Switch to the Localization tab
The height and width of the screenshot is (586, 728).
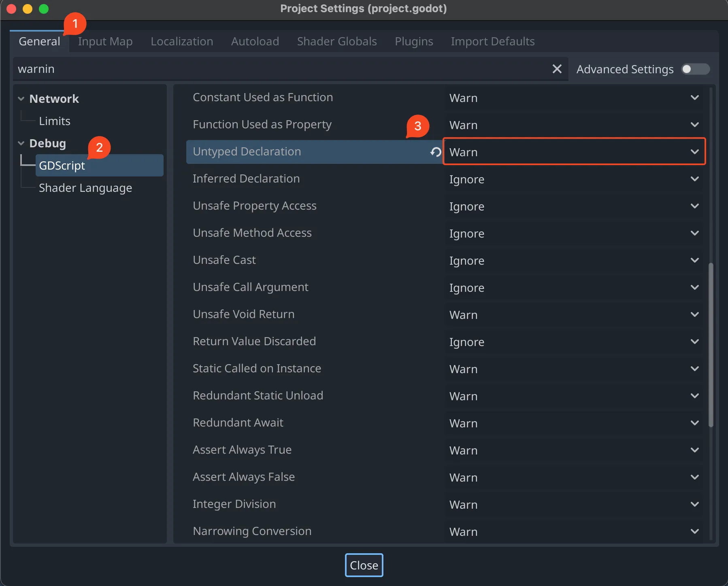[x=182, y=41]
